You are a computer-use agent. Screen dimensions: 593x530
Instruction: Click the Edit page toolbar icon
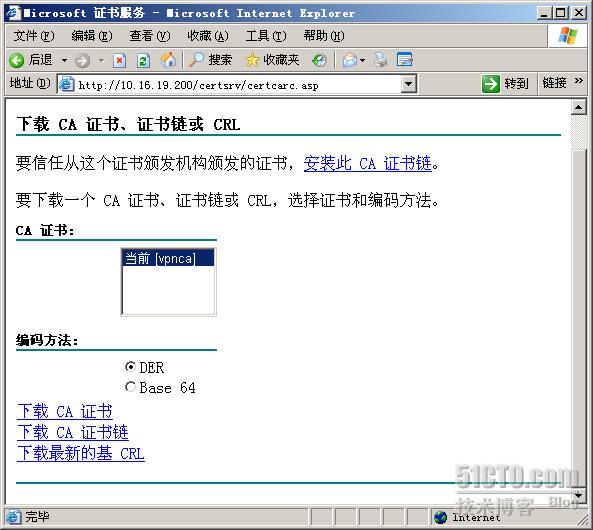click(405, 60)
